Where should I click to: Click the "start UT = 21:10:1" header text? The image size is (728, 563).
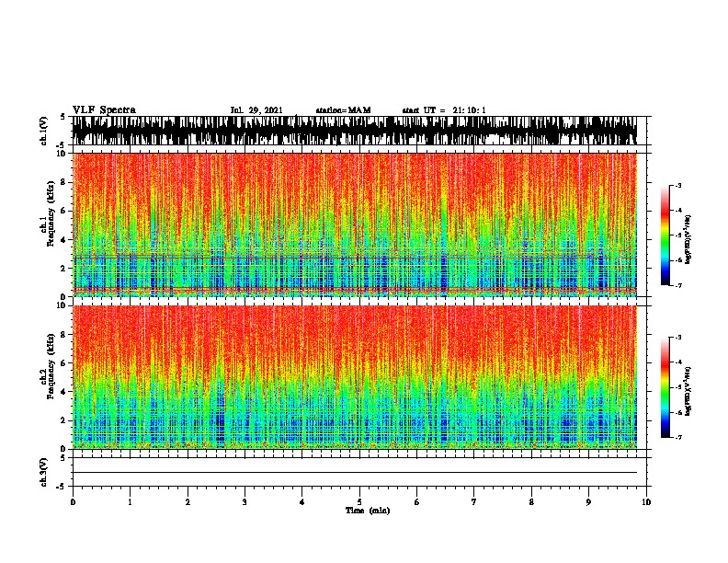click(x=444, y=110)
